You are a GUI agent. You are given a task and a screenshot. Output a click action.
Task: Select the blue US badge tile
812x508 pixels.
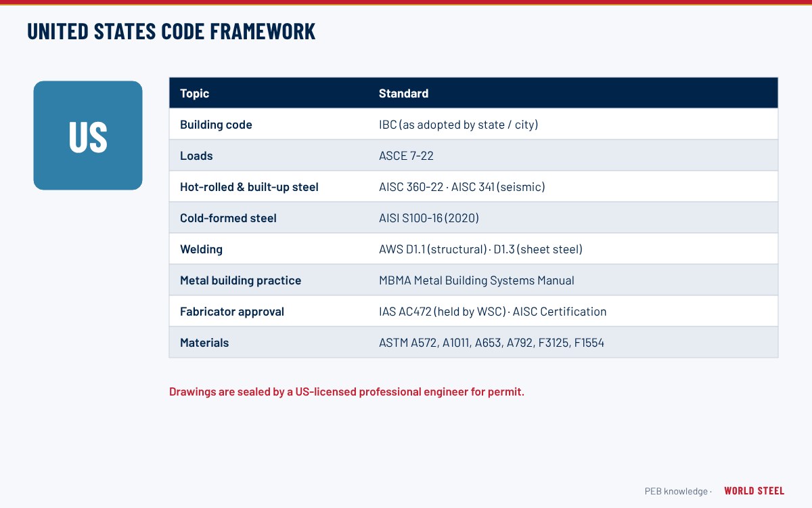point(88,135)
